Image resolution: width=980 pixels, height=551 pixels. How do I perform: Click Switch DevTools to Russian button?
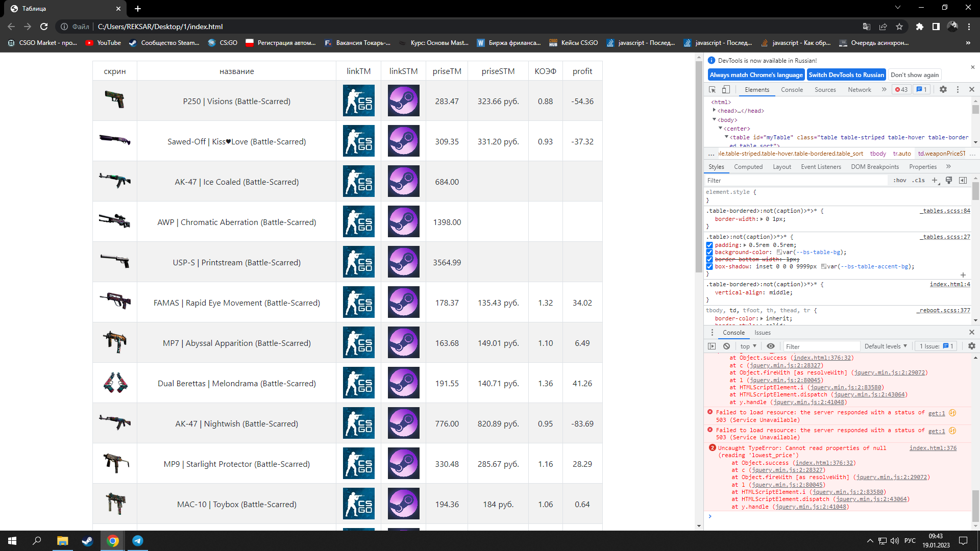[x=846, y=74]
